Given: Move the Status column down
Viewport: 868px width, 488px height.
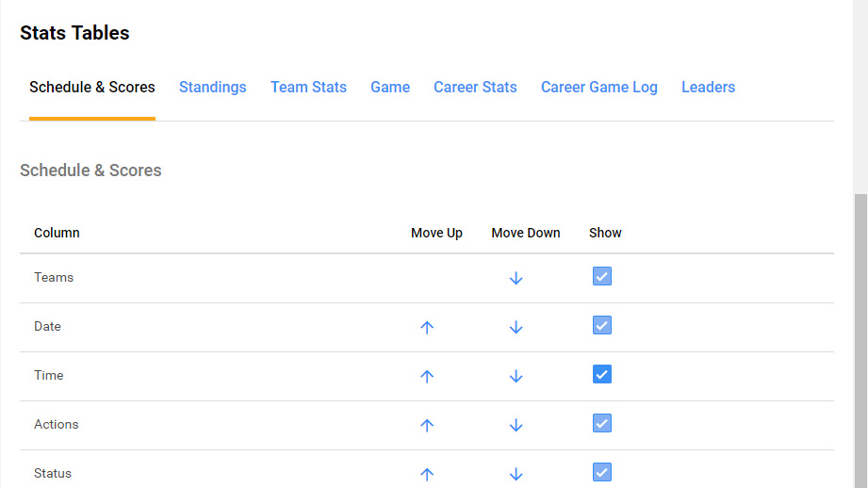Looking at the screenshot, I should tap(516, 474).
